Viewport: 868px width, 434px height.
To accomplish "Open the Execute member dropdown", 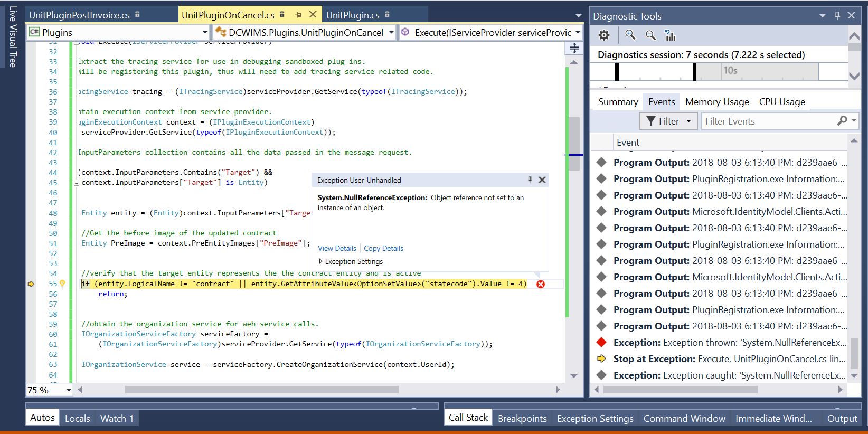I will coord(578,32).
